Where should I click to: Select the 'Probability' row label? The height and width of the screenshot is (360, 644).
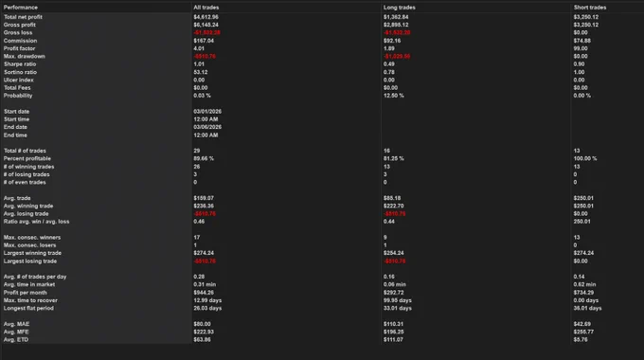tap(18, 96)
